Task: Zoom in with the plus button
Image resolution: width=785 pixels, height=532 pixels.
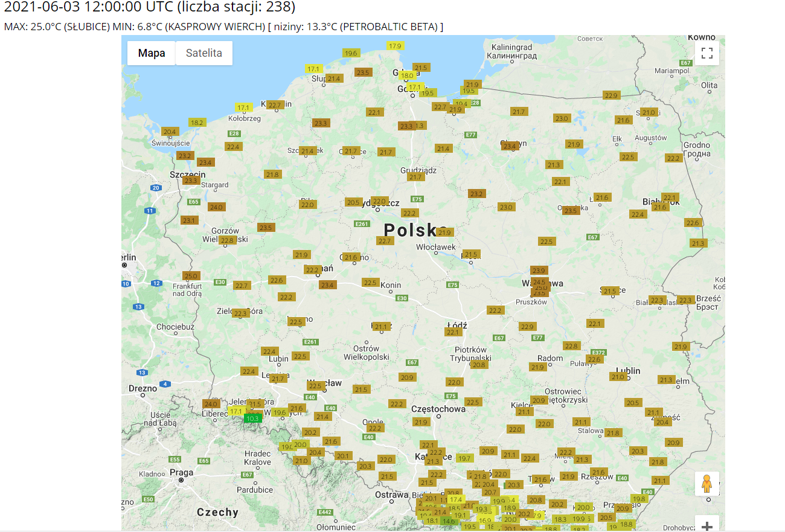Action: (706, 525)
